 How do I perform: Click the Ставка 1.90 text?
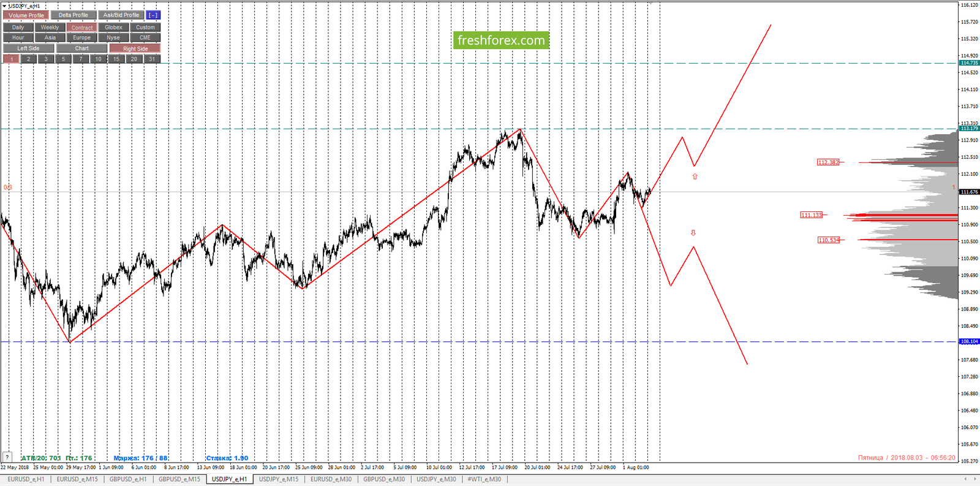(x=227, y=458)
